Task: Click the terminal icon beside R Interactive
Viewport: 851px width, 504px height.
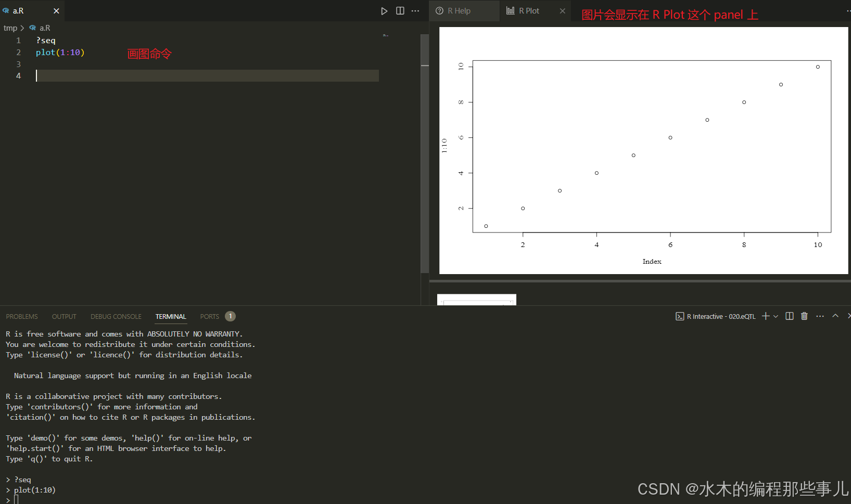Action: click(x=680, y=316)
